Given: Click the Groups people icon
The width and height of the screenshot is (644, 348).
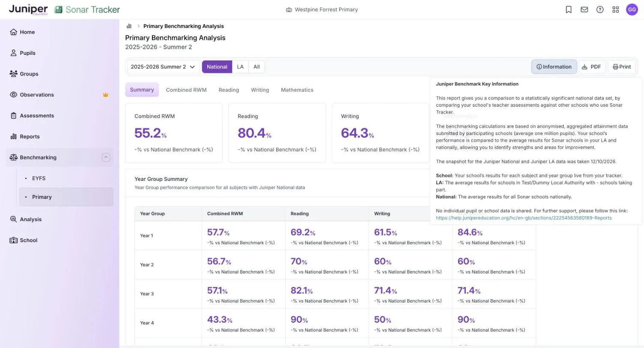Looking at the screenshot, I should coord(13,74).
